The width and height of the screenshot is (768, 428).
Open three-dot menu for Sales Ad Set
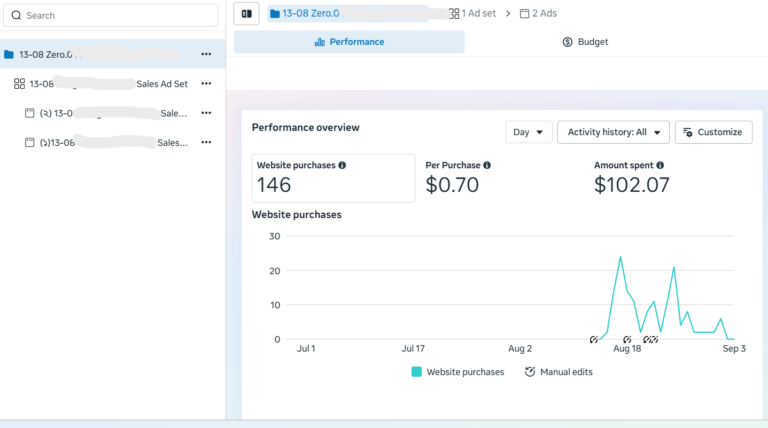tap(206, 84)
